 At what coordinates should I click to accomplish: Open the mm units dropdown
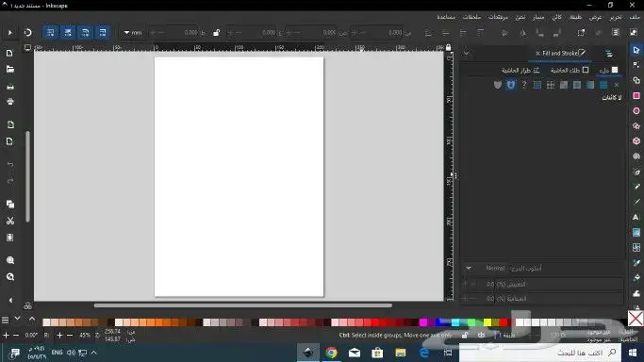[x=133, y=32]
